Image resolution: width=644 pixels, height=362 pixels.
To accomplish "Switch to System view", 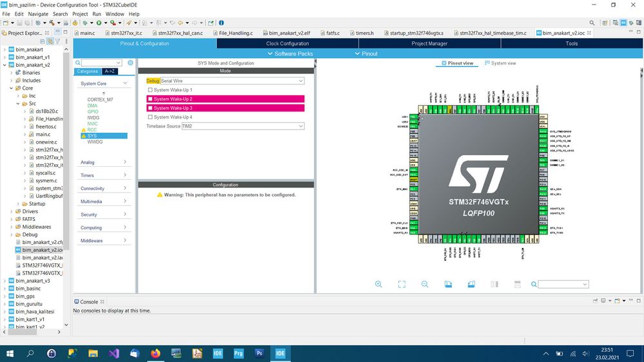I will [x=500, y=63].
